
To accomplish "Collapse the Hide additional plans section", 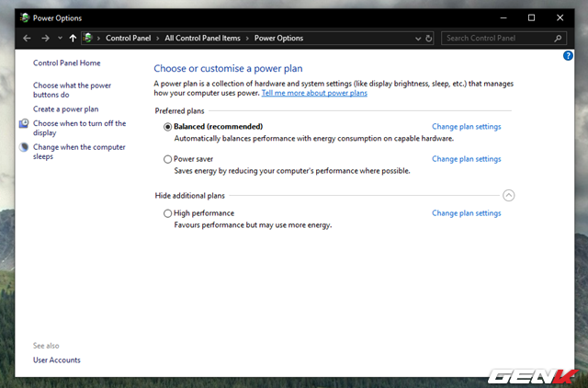I will tap(508, 196).
